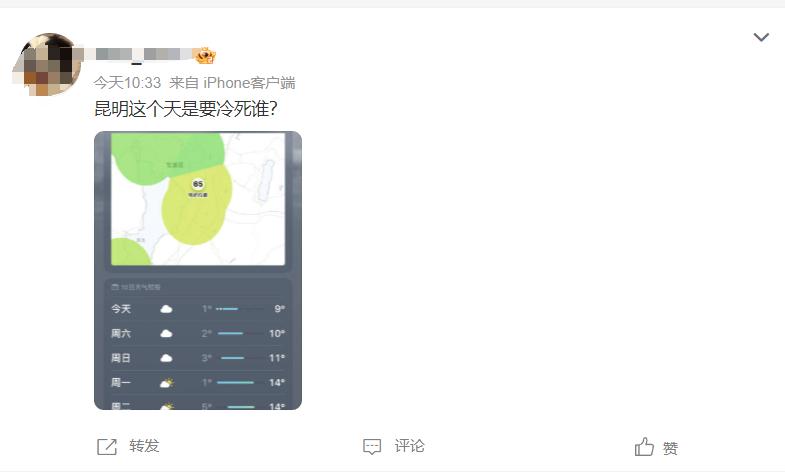Click the crown membership badge icon

click(205, 55)
